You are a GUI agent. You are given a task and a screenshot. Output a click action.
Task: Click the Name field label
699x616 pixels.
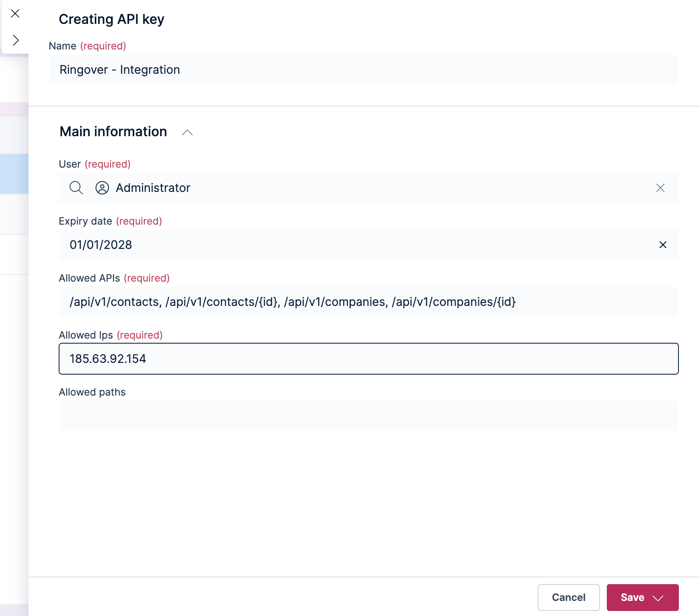pyautogui.click(x=62, y=46)
